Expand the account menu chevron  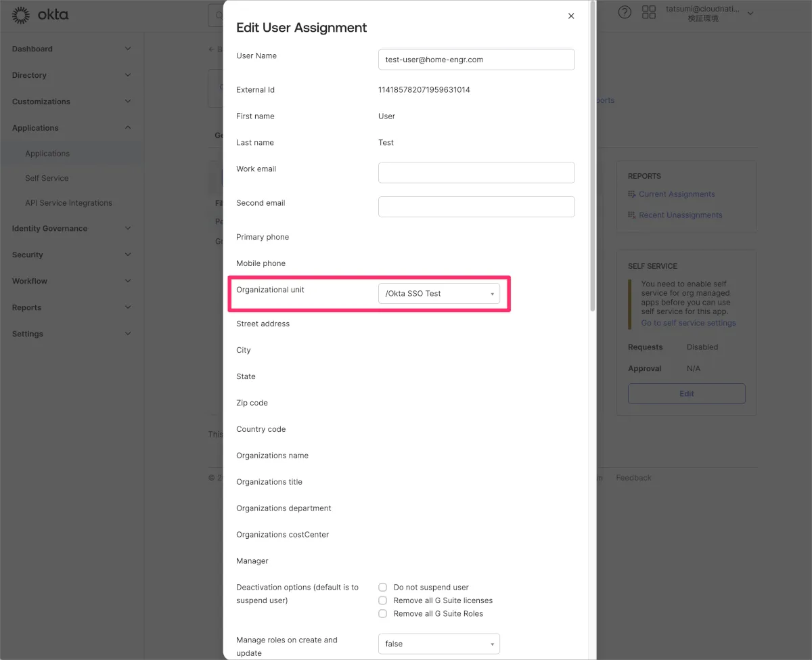tap(750, 14)
